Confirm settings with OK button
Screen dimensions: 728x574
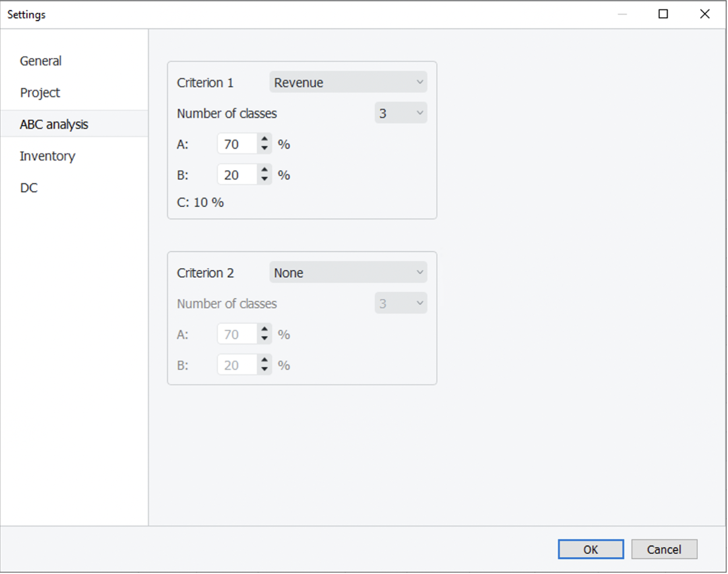591,550
